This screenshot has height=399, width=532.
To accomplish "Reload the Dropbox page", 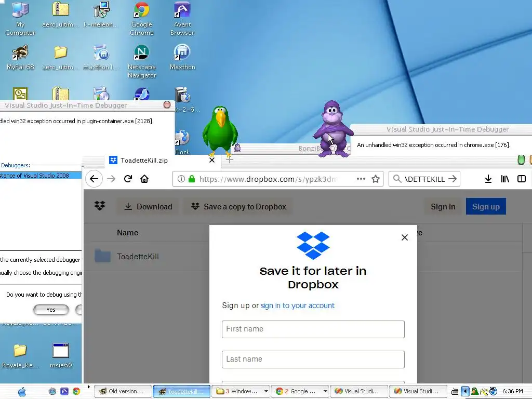I will [128, 179].
